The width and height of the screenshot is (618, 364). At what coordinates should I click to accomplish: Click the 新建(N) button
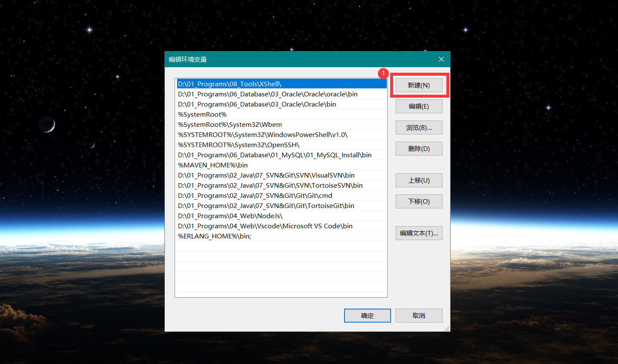coord(418,85)
